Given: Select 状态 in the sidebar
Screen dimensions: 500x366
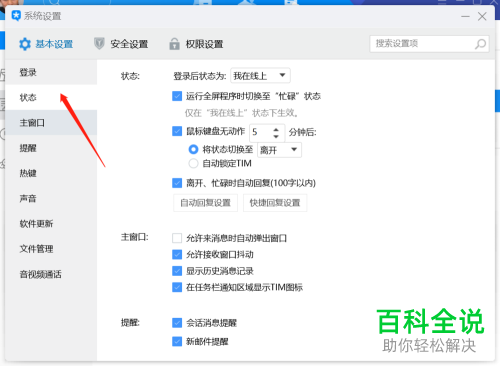Looking at the screenshot, I should click(x=51, y=97).
